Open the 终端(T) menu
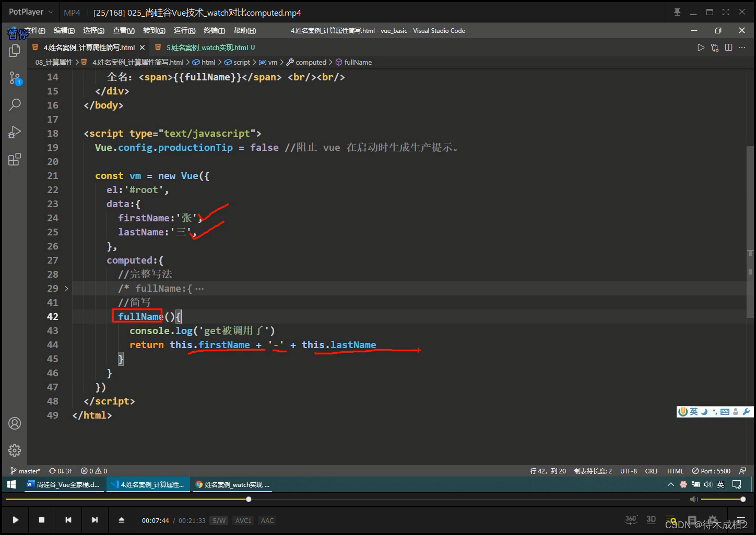756x535 pixels. coord(215,31)
